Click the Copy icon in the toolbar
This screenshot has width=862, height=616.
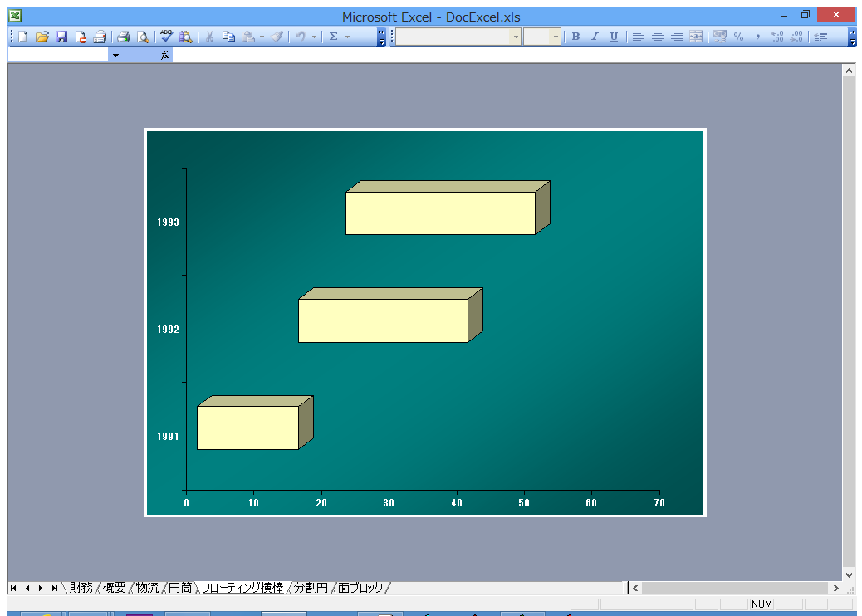pyautogui.click(x=228, y=37)
